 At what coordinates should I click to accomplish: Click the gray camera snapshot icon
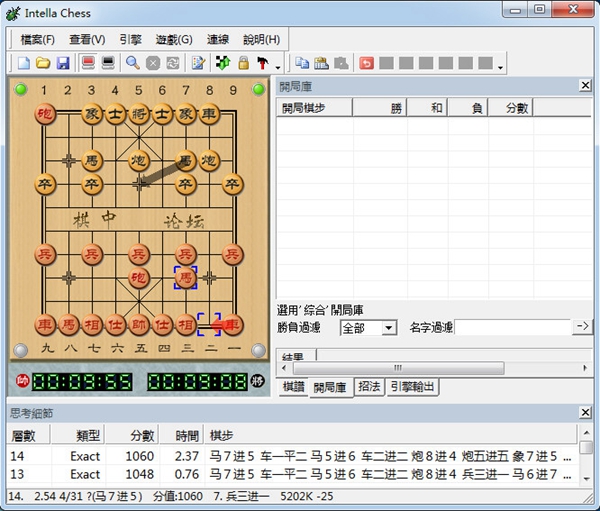pyautogui.click(x=341, y=63)
